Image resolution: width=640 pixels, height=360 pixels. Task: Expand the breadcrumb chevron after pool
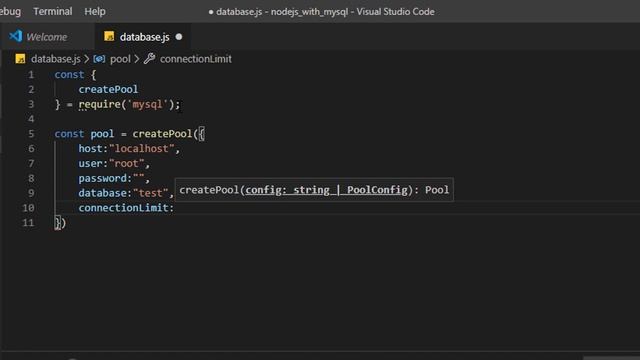[x=137, y=59]
